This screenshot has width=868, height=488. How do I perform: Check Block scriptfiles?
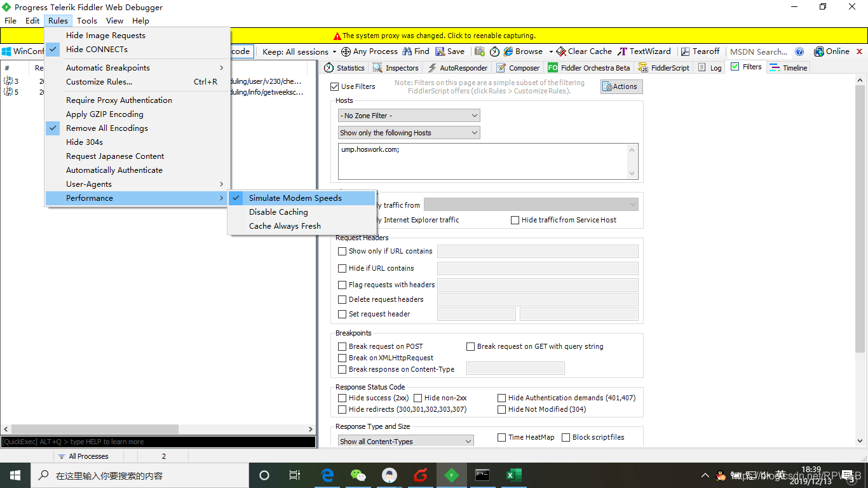(x=566, y=437)
